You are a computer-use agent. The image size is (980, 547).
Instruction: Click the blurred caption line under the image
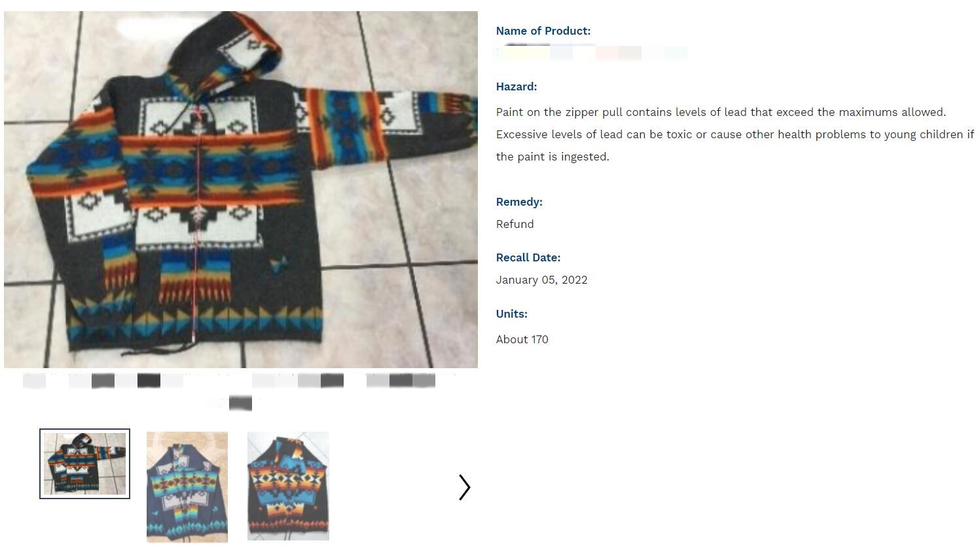click(x=229, y=381)
